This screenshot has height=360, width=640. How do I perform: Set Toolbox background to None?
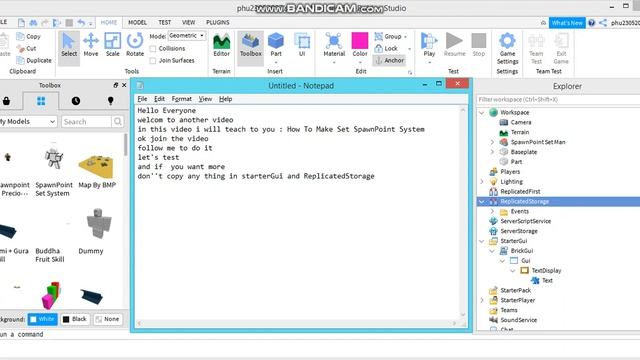click(107, 319)
